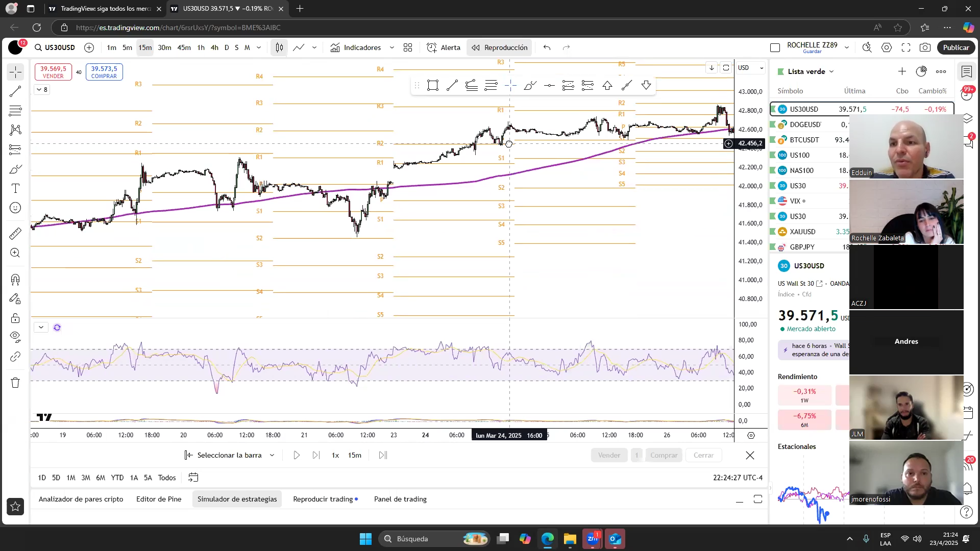Open chart settings hexagon icon

tap(887, 47)
